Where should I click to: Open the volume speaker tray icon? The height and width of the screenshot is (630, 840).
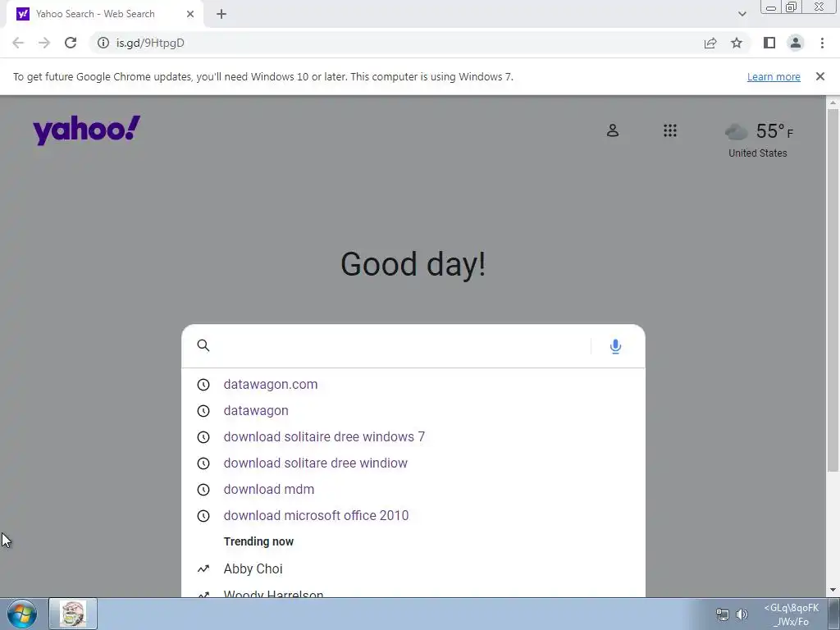point(742,614)
